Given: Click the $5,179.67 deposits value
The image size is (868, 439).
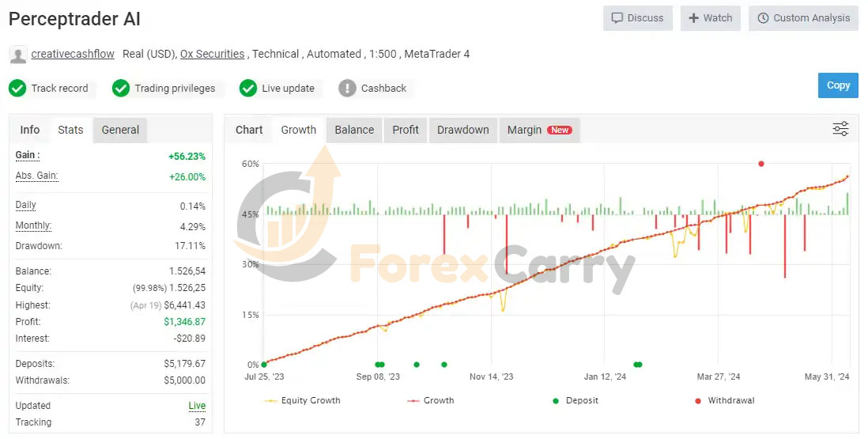Looking at the screenshot, I should 184,364.
